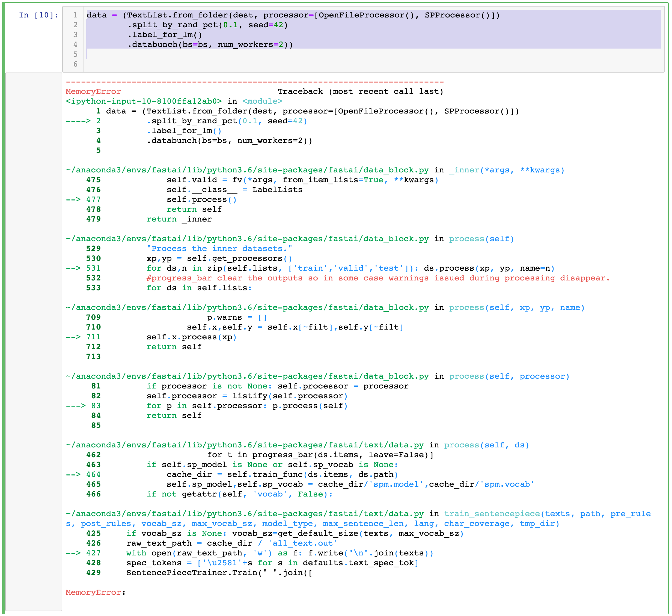Place cursor in code line 1 TextList.from_folder
The width and height of the screenshot is (672, 616).
(177, 15)
